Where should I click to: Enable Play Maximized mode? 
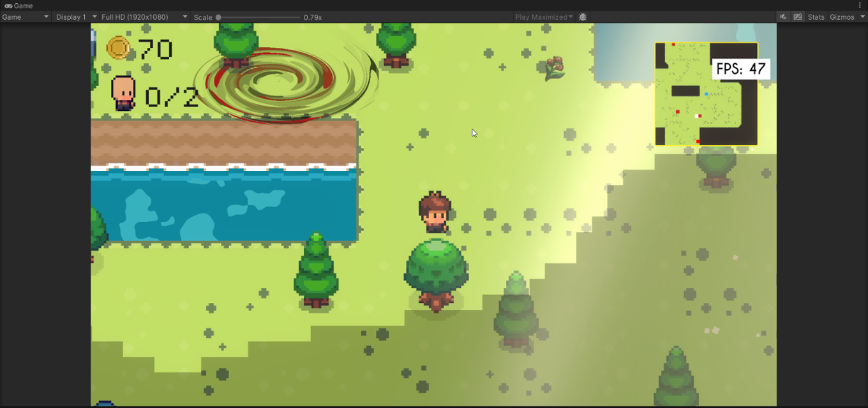click(541, 17)
